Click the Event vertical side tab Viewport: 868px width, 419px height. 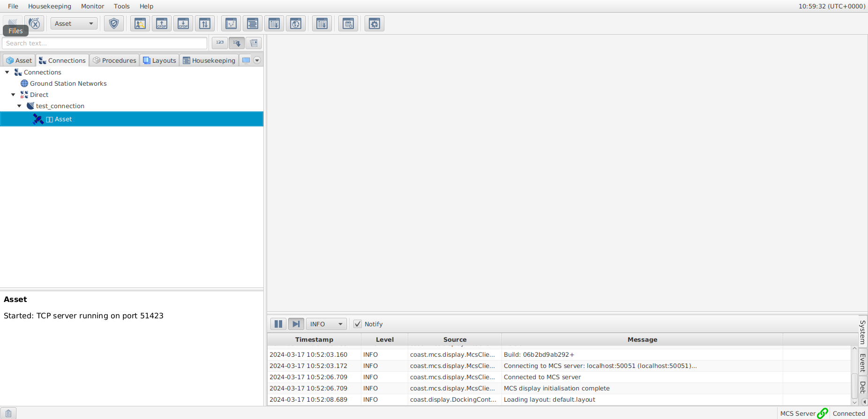pos(862,362)
